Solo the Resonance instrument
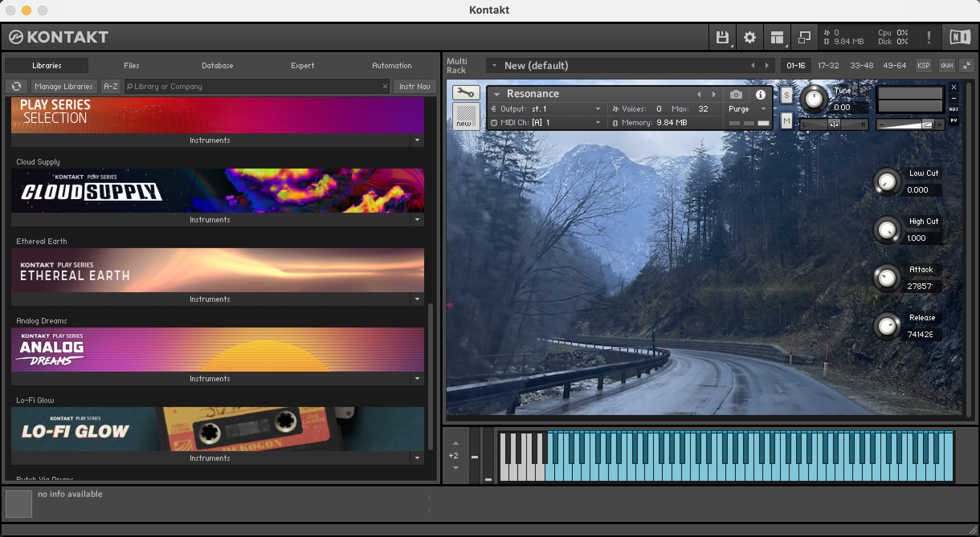980x537 pixels. (x=786, y=96)
